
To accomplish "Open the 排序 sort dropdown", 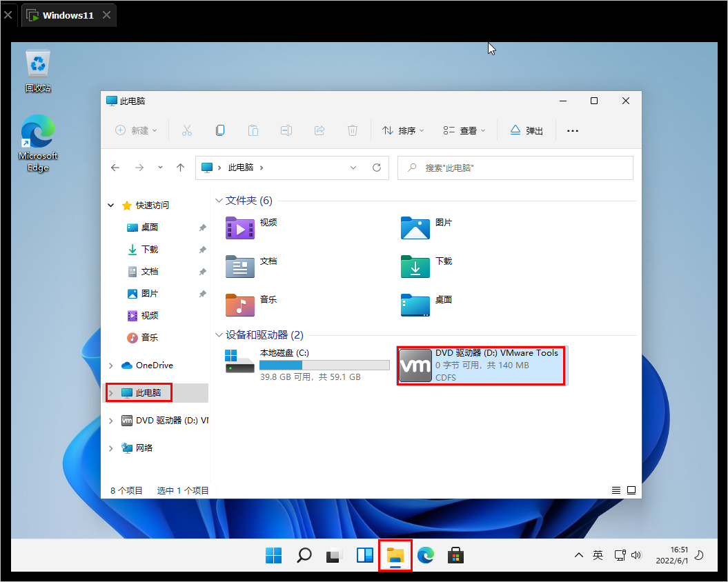I will click(403, 130).
